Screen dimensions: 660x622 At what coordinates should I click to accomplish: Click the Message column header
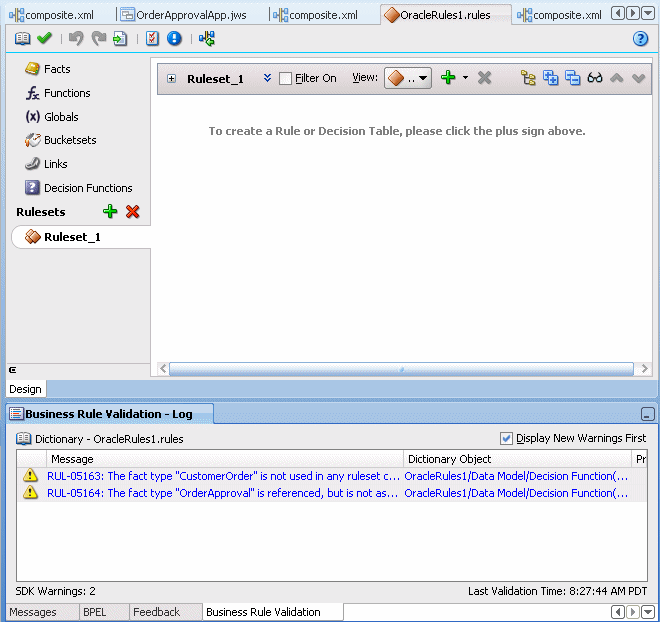point(224,459)
